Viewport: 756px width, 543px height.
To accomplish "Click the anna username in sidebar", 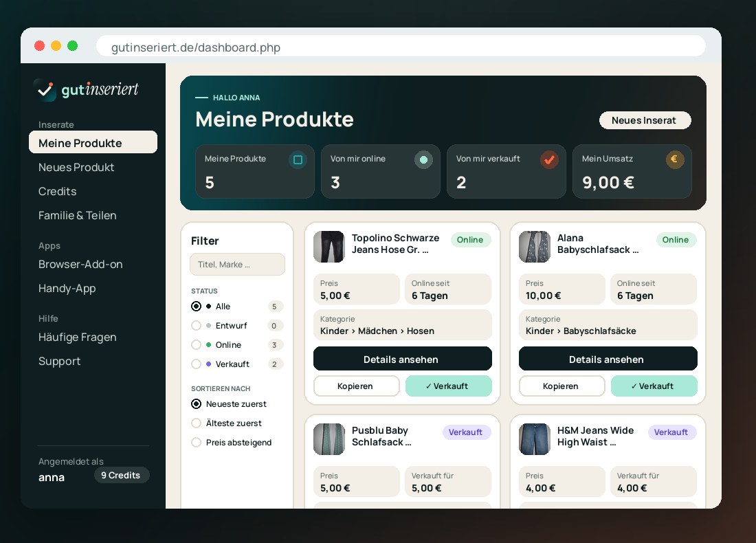I will (x=52, y=478).
